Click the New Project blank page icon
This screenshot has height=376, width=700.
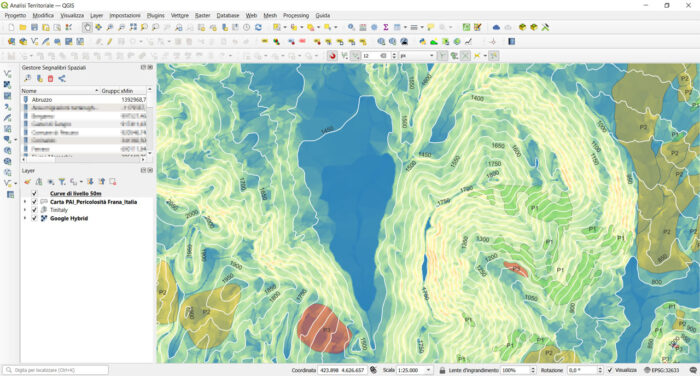[x=11, y=28]
